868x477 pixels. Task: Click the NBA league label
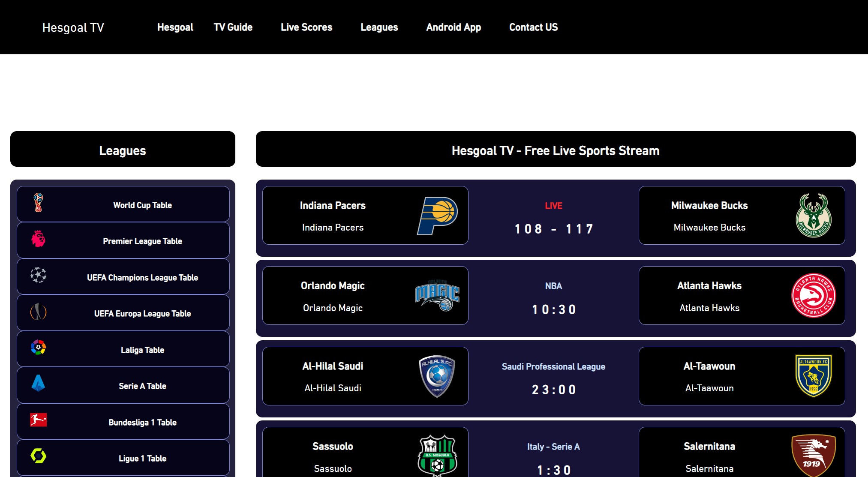(553, 286)
